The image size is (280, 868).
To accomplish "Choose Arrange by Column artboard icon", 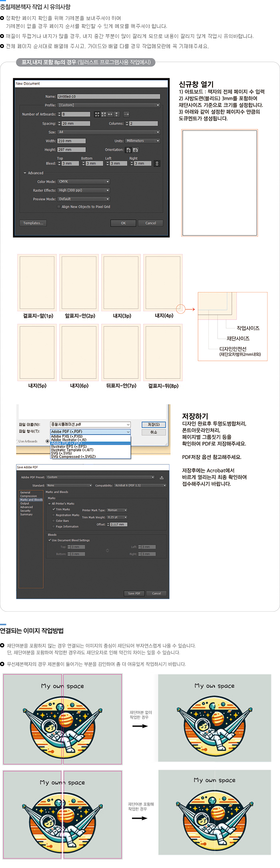I will (116, 114).
